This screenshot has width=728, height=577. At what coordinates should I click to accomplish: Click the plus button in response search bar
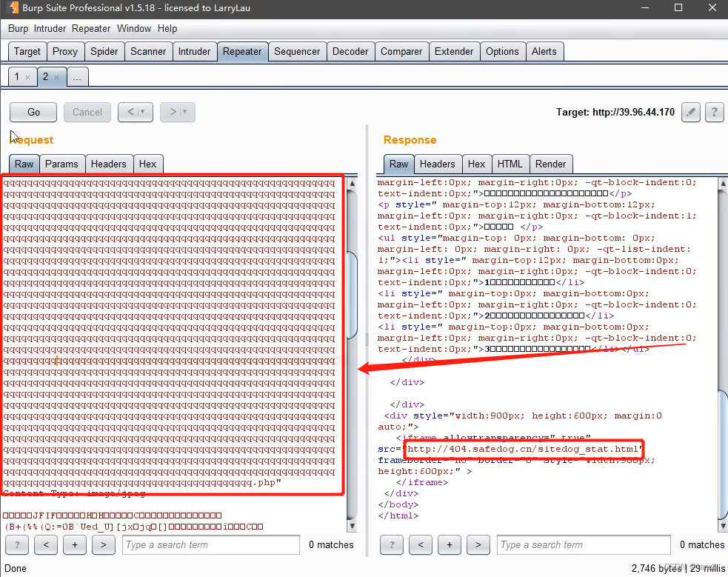pyautogui.click(x=450, y=544)
